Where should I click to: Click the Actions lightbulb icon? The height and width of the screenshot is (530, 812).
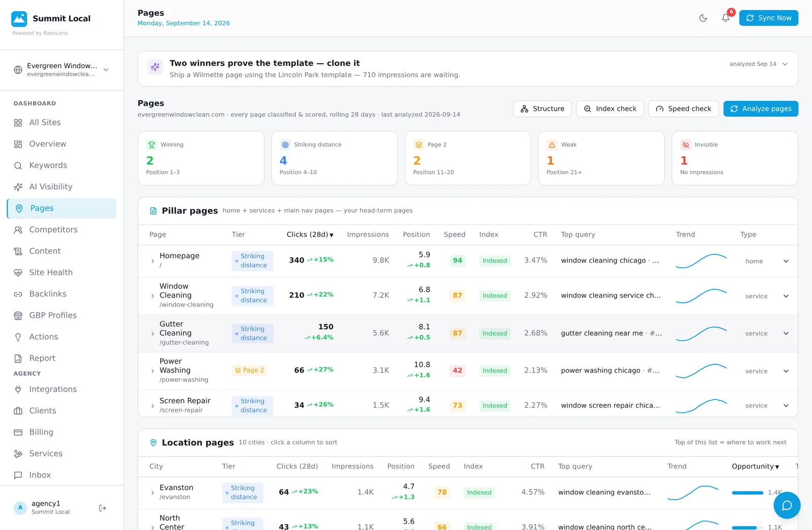point(18,337)
